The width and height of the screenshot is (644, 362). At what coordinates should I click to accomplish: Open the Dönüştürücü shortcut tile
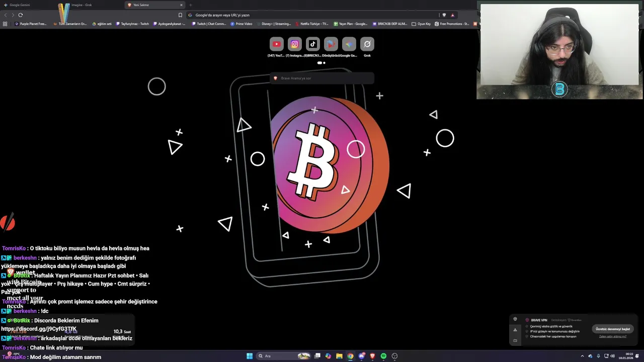click(x=331, y=44)
